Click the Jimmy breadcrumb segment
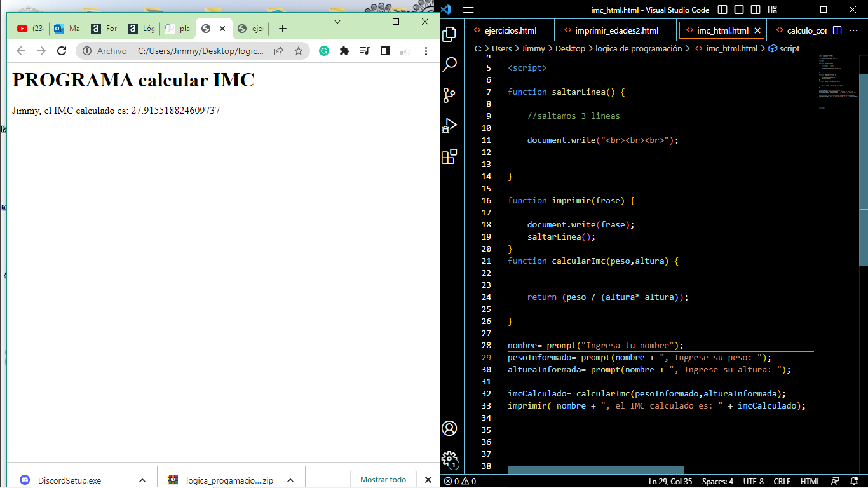 [533, 48]
